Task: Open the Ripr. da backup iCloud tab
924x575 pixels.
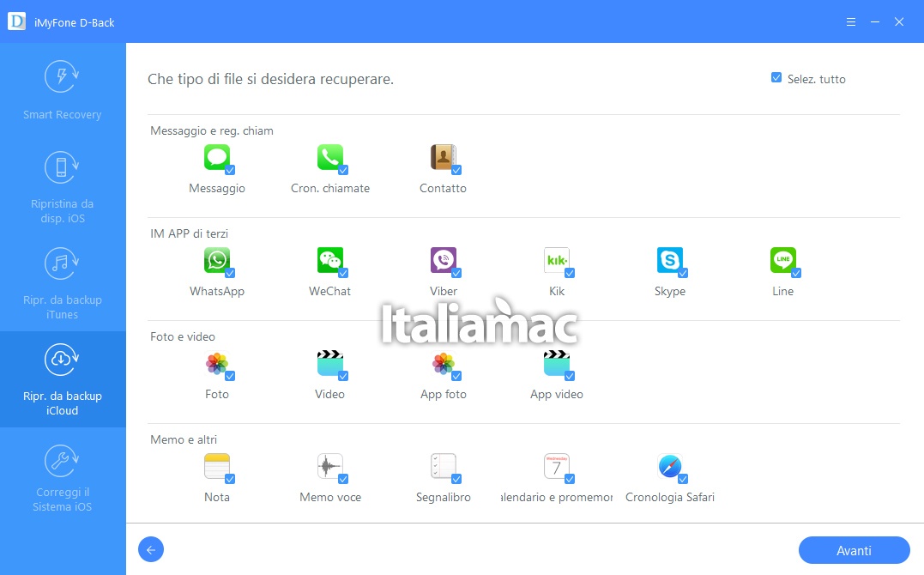Action: [x=63, y=379]
